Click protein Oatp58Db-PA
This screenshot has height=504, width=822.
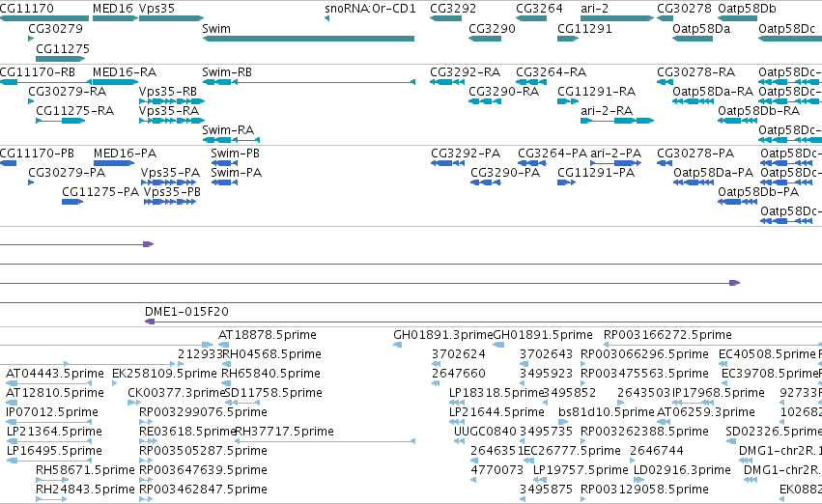(758, 192)
